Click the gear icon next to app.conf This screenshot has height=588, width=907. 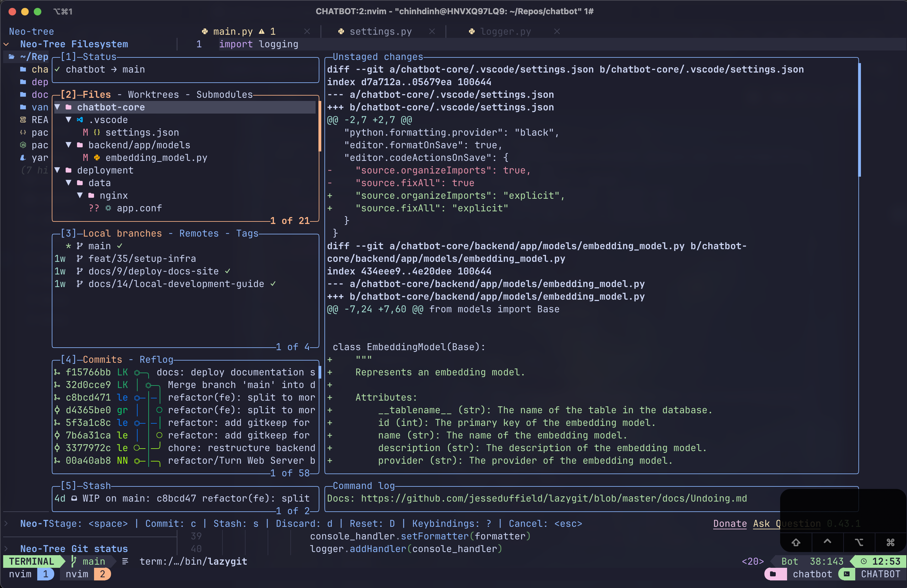[x=108, y=208]
